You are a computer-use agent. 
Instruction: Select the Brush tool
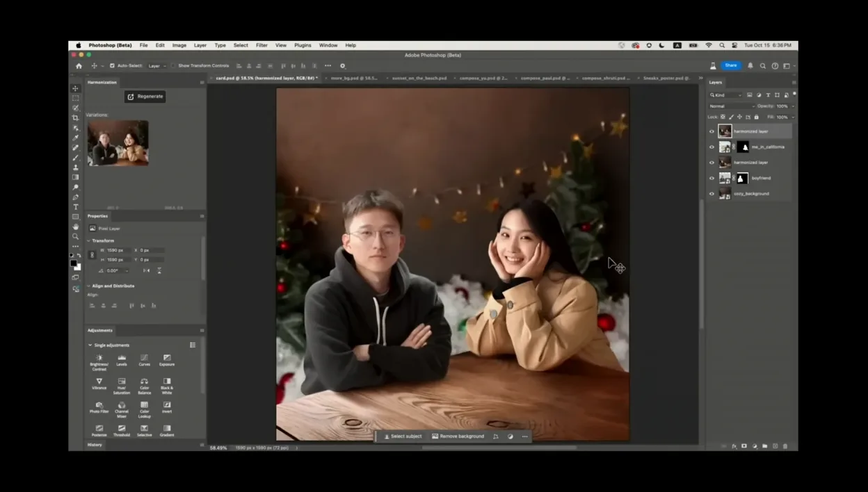76,158
